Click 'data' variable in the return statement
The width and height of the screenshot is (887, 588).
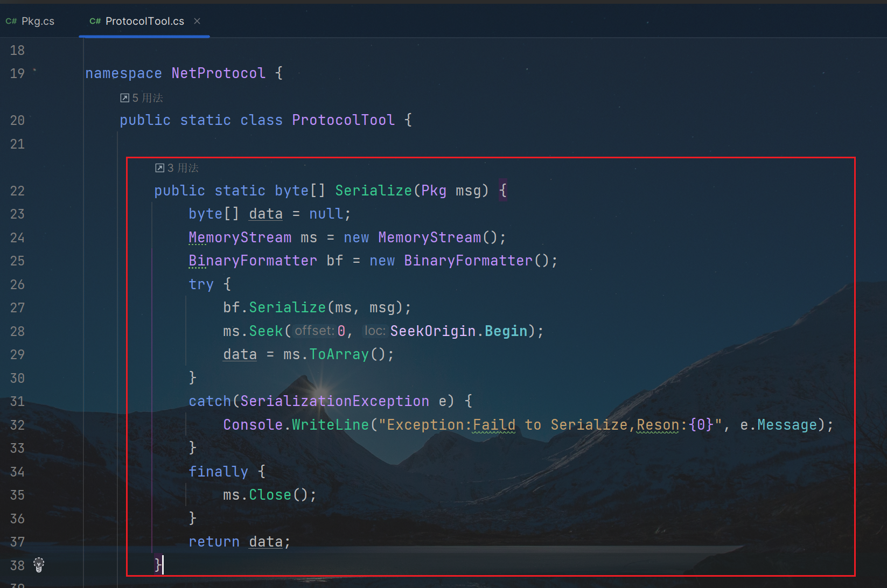coord(266,542)
